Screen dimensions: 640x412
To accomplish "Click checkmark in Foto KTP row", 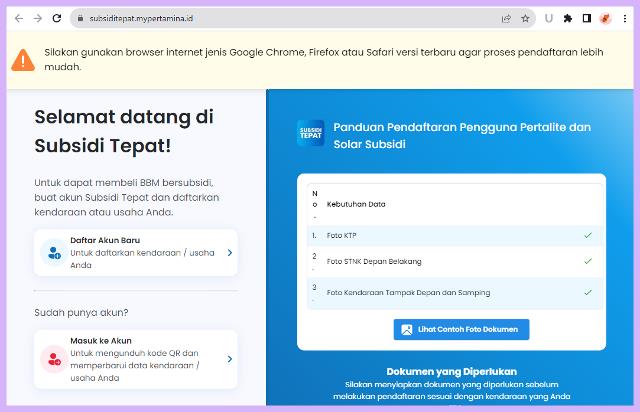I will [x=588, y=235].
